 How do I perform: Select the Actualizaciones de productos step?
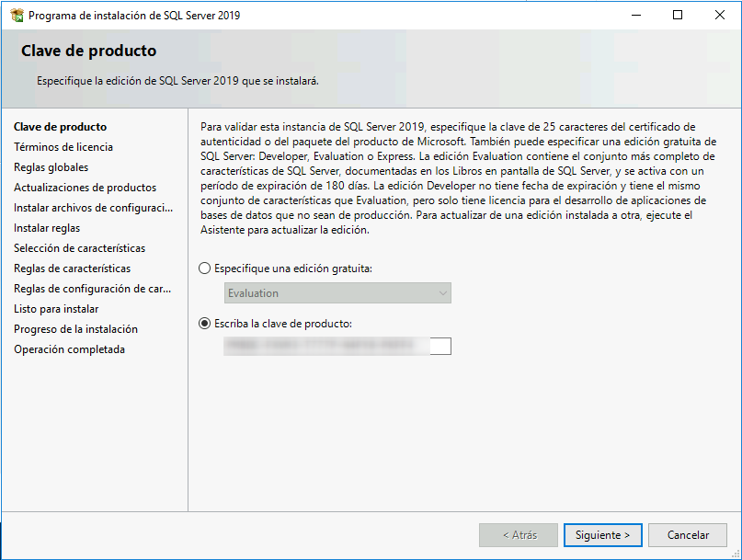click(86, 188)
